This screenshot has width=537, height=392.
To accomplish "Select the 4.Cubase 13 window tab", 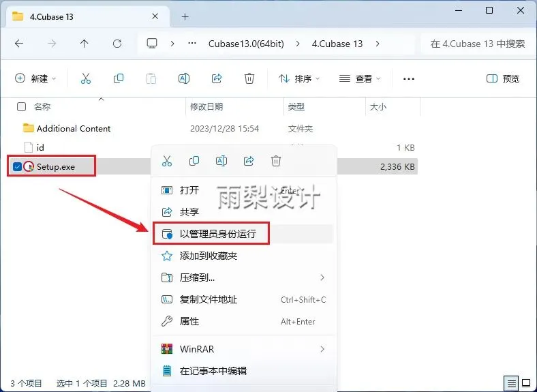I will (87, 16).
